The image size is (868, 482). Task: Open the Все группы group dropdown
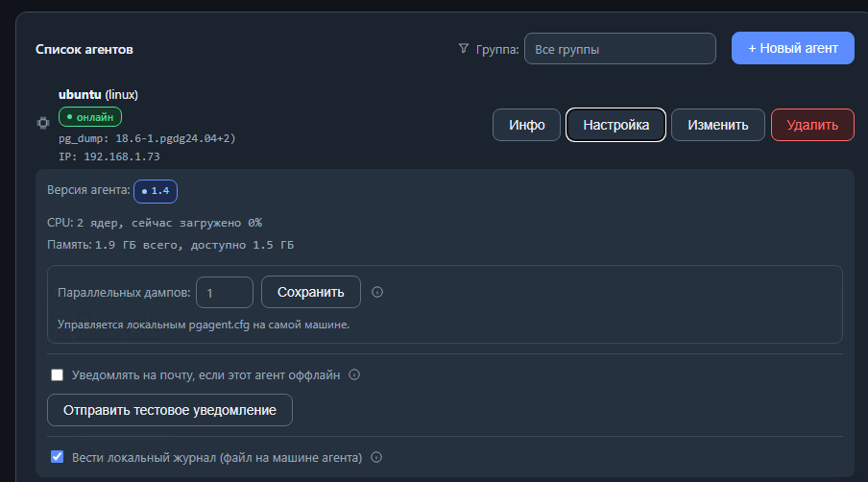620,49
